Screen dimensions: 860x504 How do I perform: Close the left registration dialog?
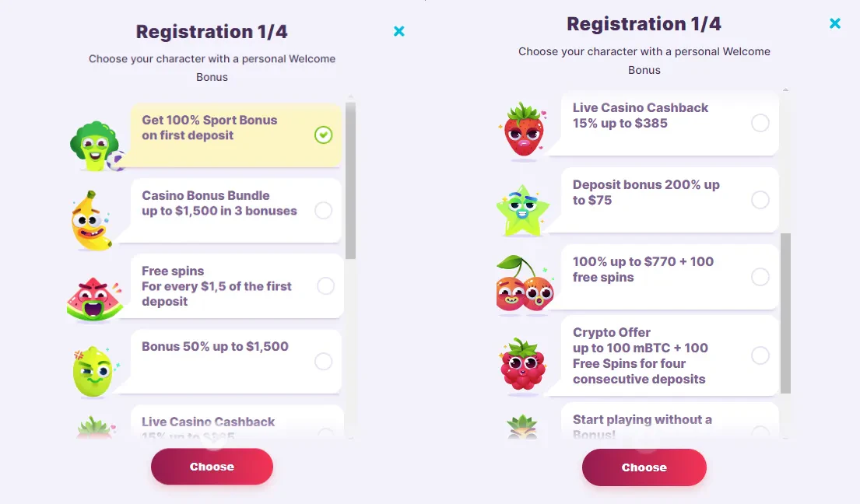[399, 31]
